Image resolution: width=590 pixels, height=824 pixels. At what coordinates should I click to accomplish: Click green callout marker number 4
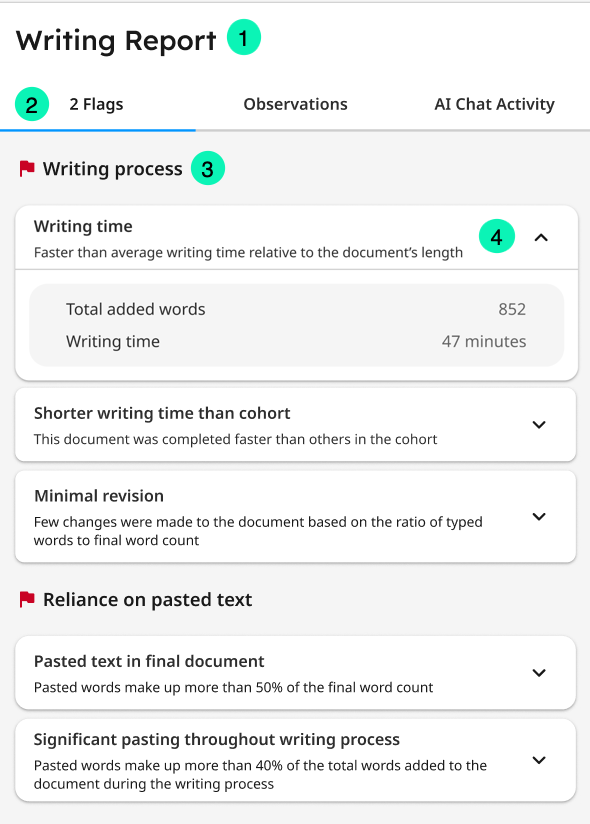click(496, 236)
